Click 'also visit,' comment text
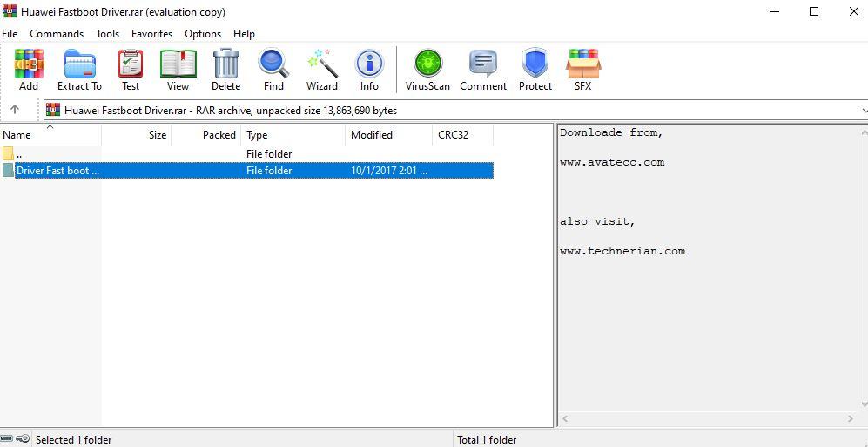 pyautogui.click(x=598, y=221)
